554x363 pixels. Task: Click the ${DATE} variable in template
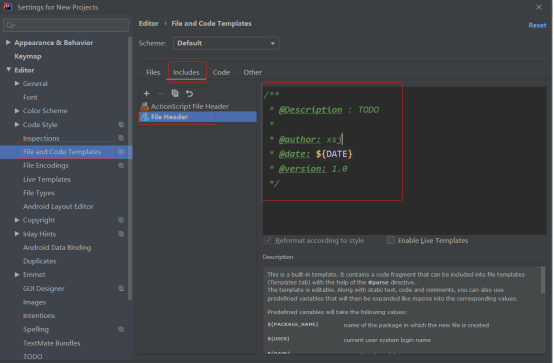click(x=334, y=154)
